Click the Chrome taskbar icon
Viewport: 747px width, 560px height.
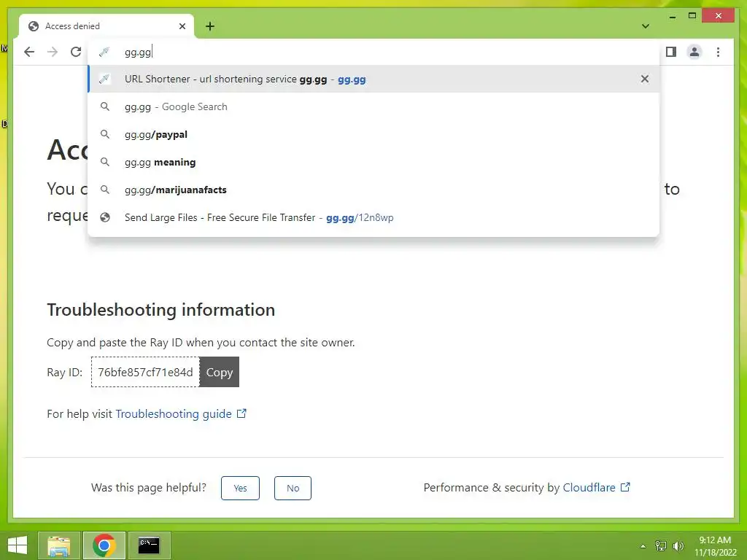104,545
